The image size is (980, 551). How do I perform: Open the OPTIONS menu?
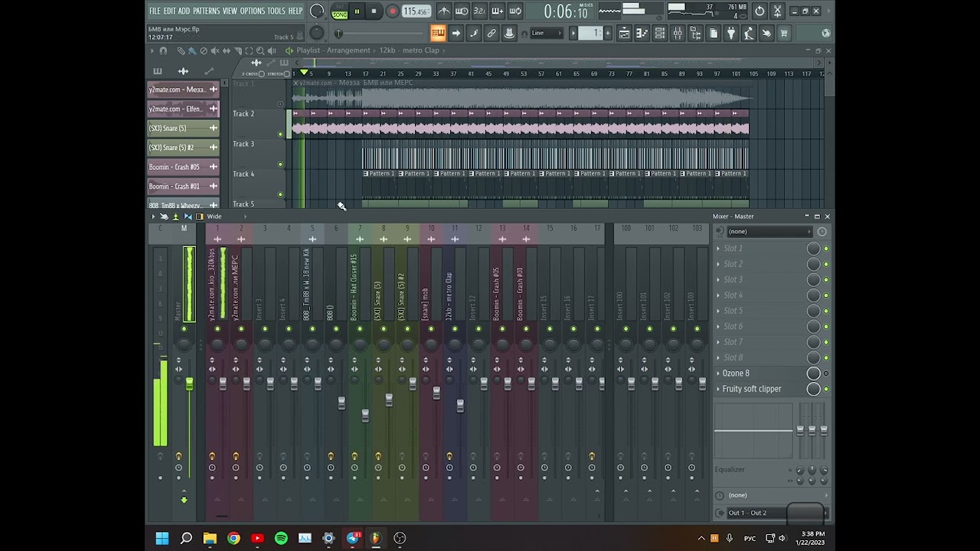[252, 11]
